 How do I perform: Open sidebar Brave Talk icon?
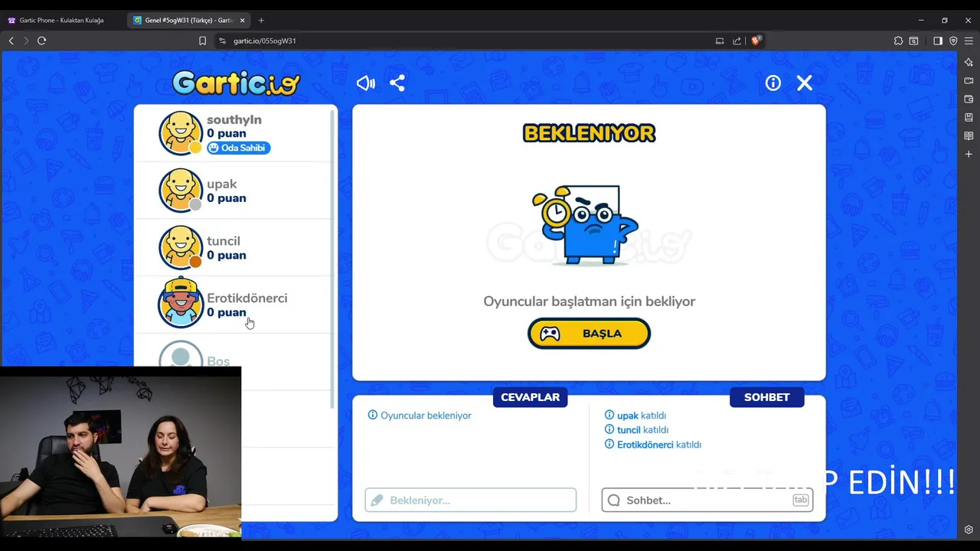[969, 80]
